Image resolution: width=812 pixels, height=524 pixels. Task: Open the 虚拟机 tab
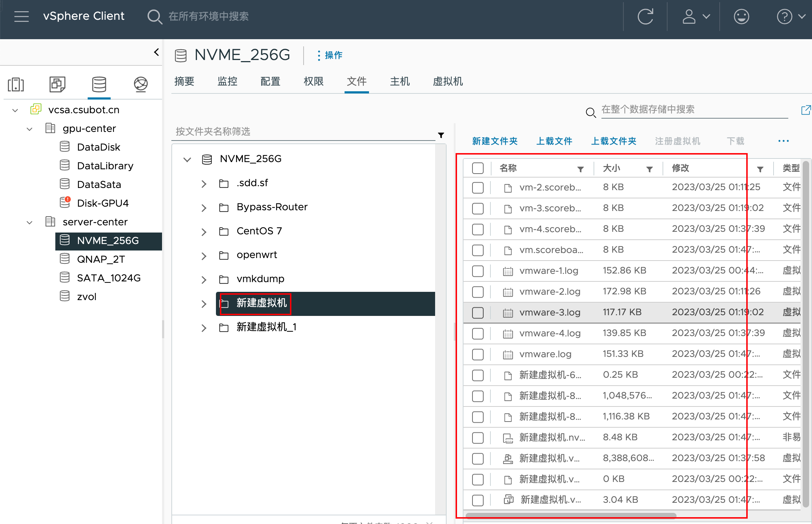click(448, 82)
